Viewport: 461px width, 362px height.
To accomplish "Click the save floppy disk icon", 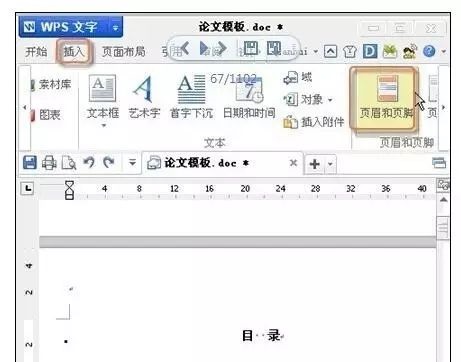I will tap(30, 163).
